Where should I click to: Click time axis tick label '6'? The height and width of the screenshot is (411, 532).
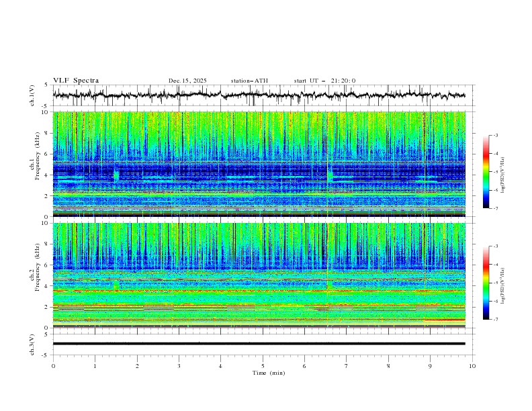coord(304,366)
